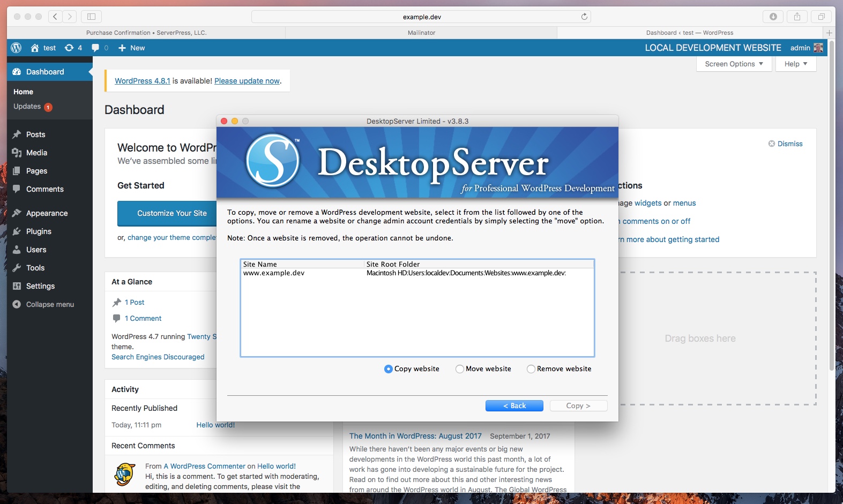Click the plus New icon in admin bar
This screenshot has width=843, height=504.
(x=122, y=48)
